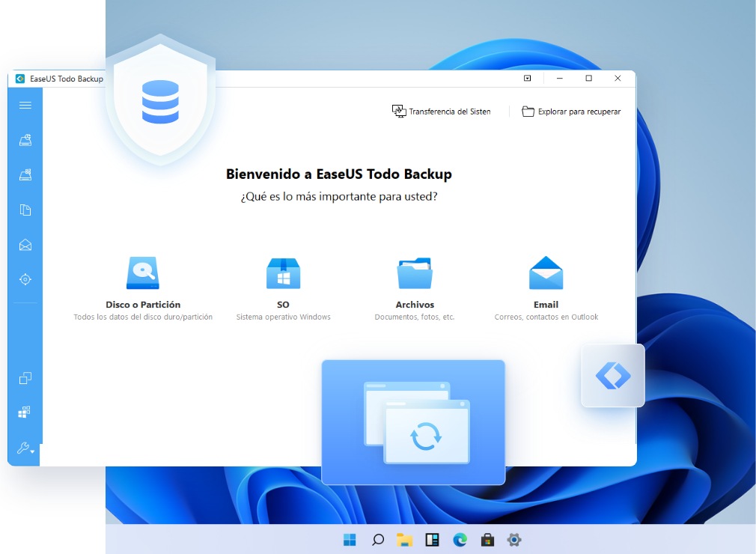Maximize the EaseUS Todo Backup window
Screen dimensions: 756x554
click(588, 78)
